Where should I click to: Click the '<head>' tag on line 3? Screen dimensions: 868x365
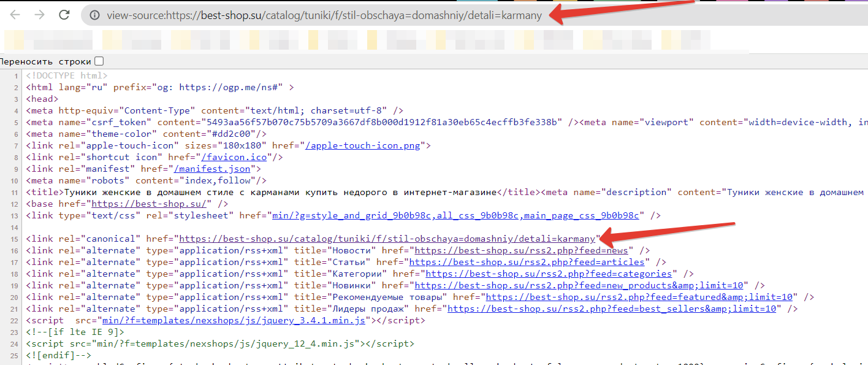[x=42, y=99]
